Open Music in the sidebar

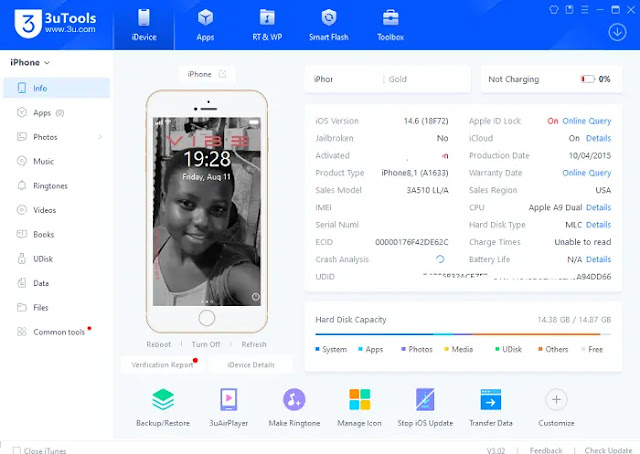(x=56, y=161)
